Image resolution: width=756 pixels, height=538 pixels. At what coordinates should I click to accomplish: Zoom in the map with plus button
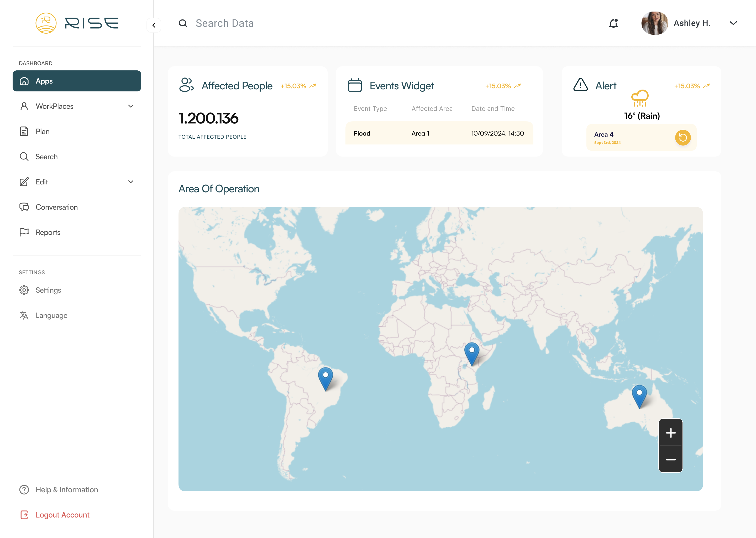click(x=670, y=433)
